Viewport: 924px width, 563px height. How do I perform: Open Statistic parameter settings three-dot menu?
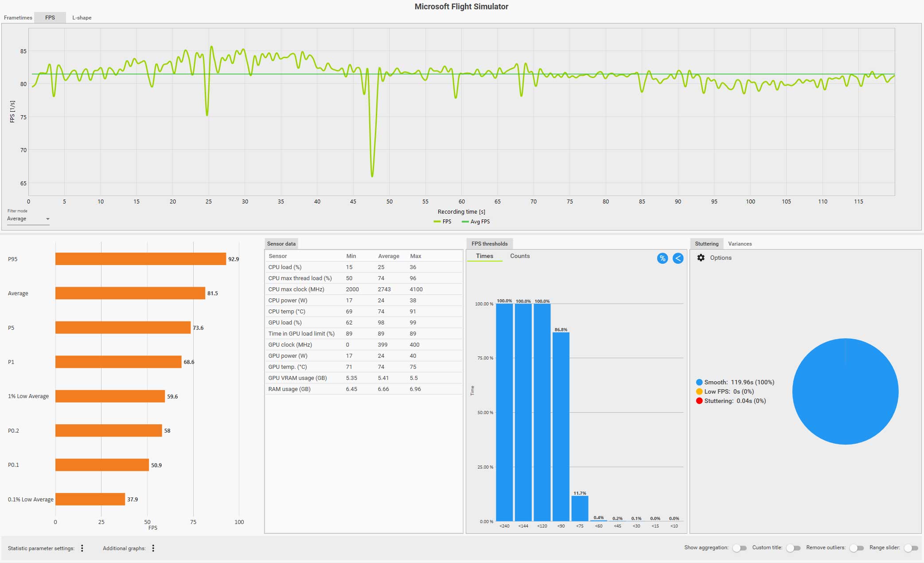click(x=82, y=548)
